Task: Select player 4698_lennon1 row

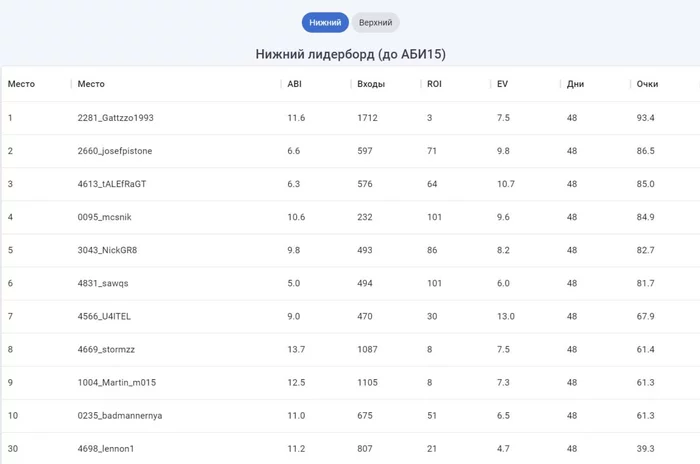Action: pyautogui.click(x=351, y=448)
